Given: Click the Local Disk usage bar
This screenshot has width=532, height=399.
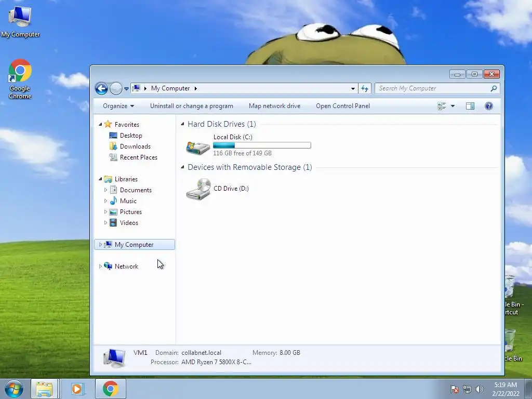Looking at the screenshot, I should coord(262,145).
